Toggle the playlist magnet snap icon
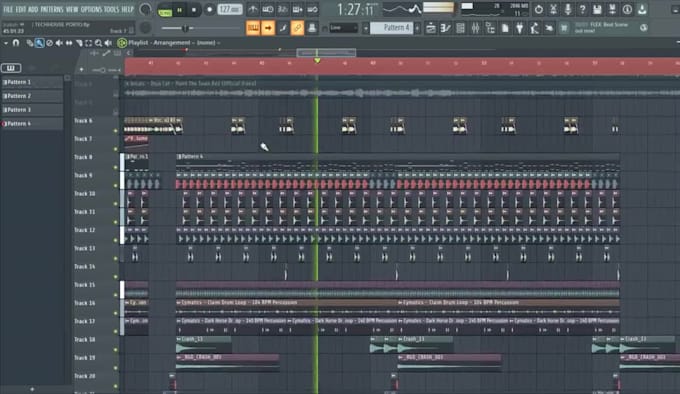Viewport: 680px width, 394px height. [x=16, y=43]
